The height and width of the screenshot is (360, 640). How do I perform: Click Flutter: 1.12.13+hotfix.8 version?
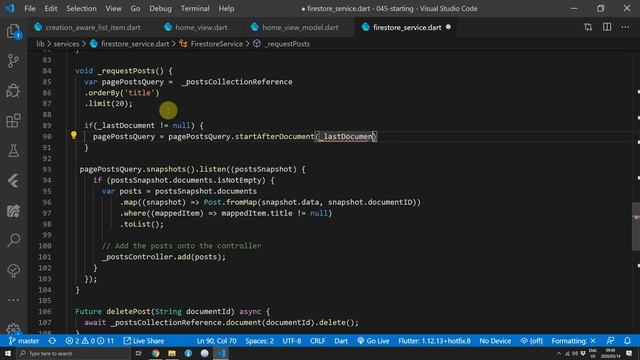[434, 341]
